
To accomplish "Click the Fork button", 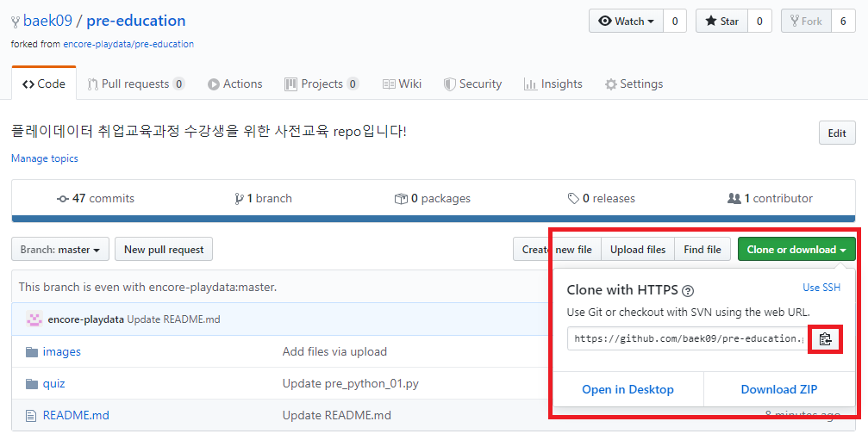I will tap(806, 21).
